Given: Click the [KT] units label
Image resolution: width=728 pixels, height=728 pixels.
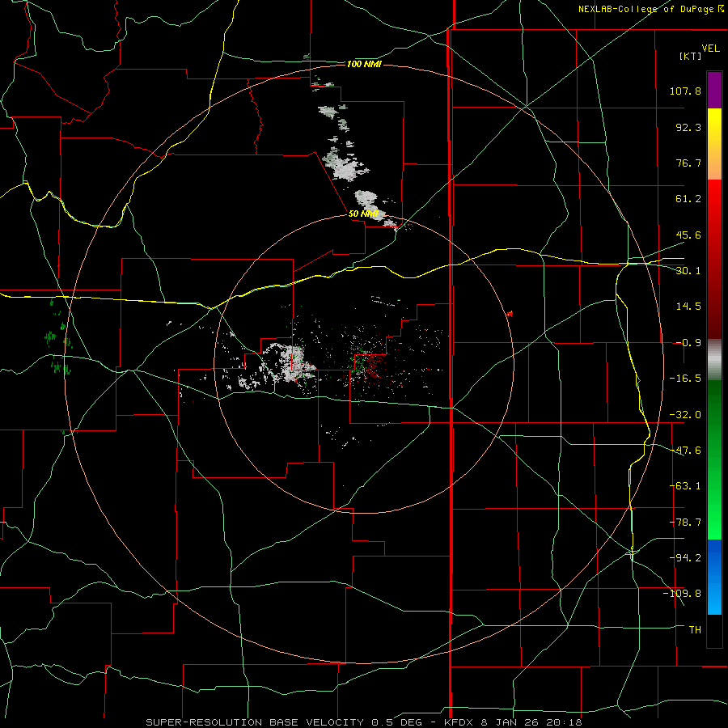Looking at the screenshot, I should (691, 56).
